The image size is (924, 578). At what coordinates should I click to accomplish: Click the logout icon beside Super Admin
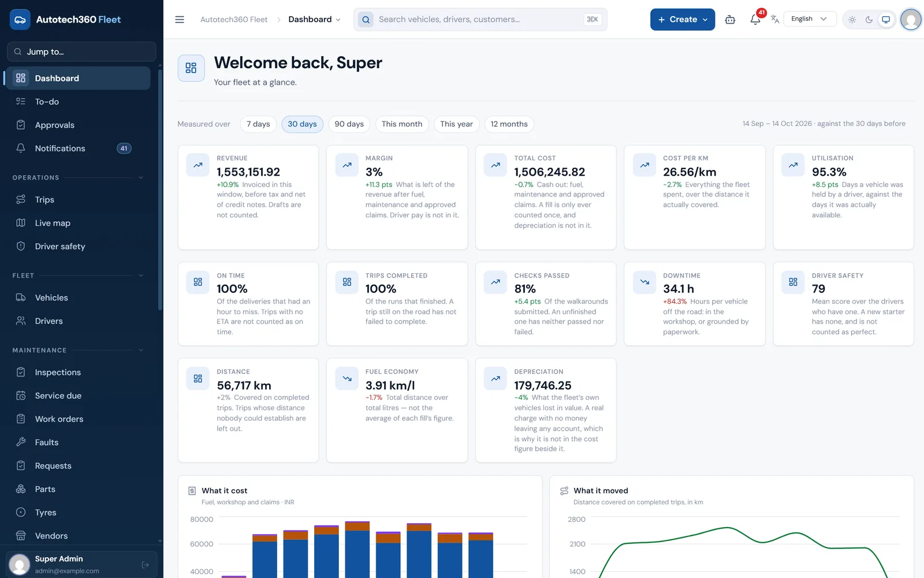pyautogui.click(x=146, y=565)
